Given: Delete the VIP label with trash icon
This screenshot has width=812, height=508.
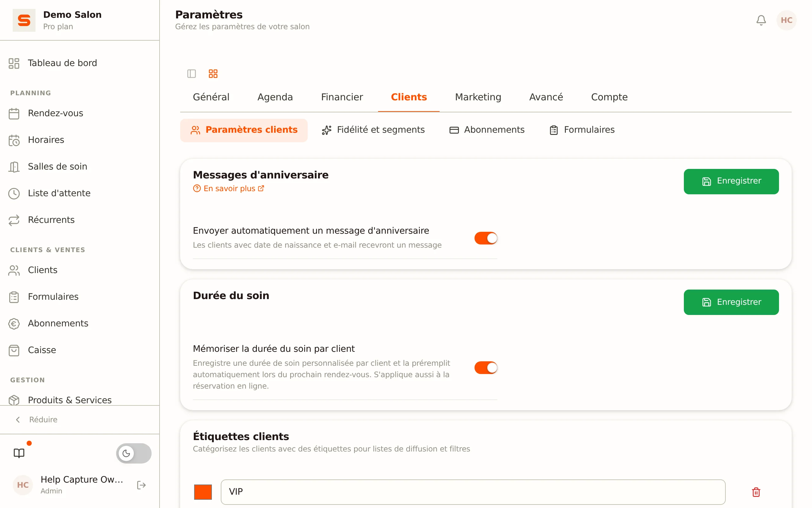Looking at the screenshot, I should [x=756, y=492].
